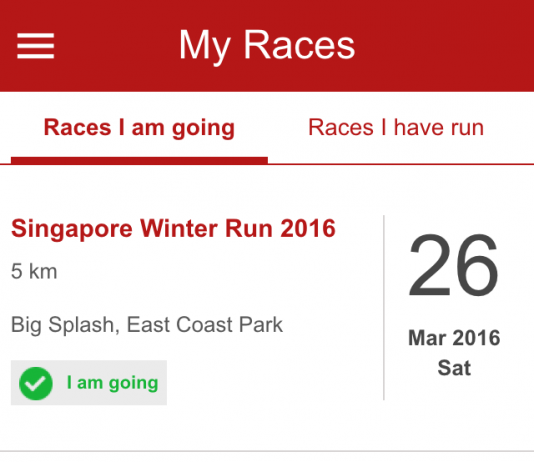The width and height of the screenshot is (534, 462).
Task: Click the red header bar beside the title
Action: pyautogui.click(x=443, y=46)
